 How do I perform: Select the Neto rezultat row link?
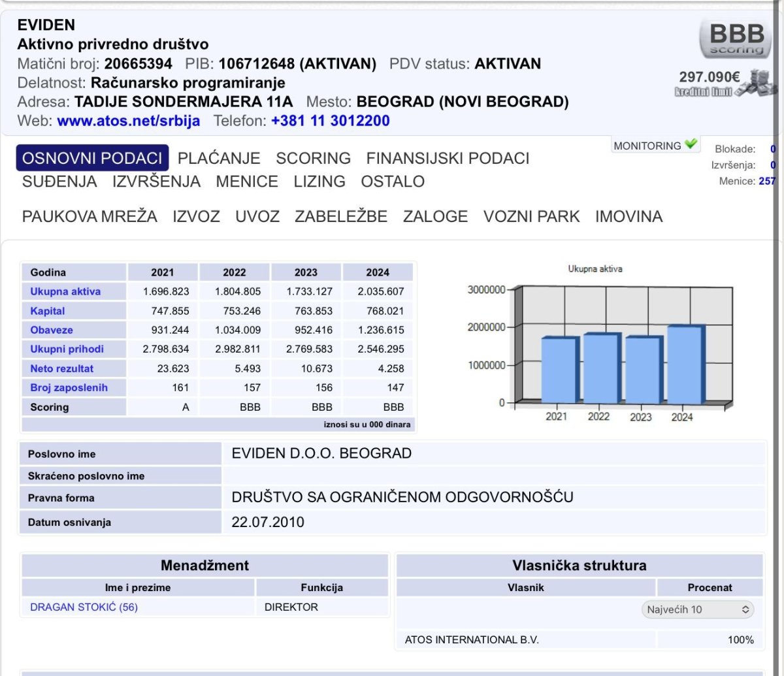tap(61, 368)
